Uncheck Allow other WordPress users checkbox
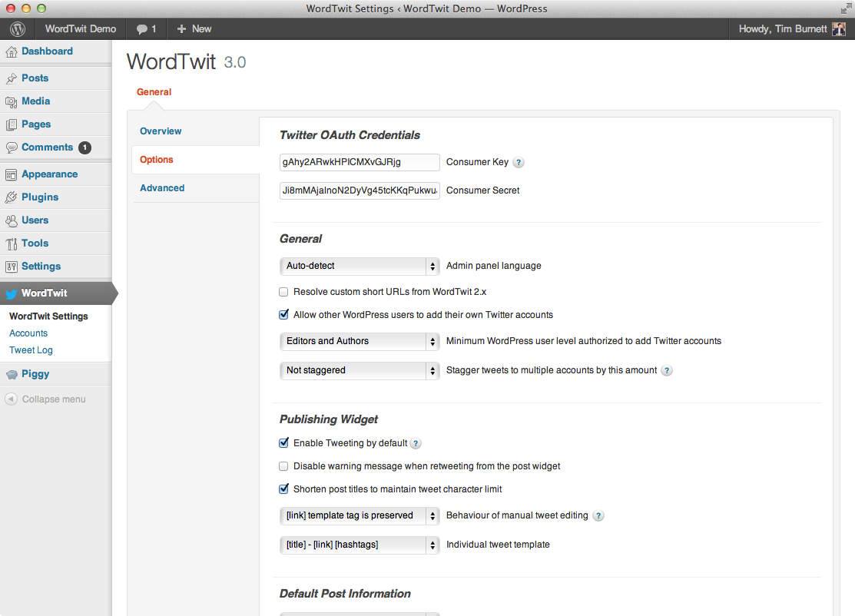Screen dimensions: 855x616 [x=283, y=315]
